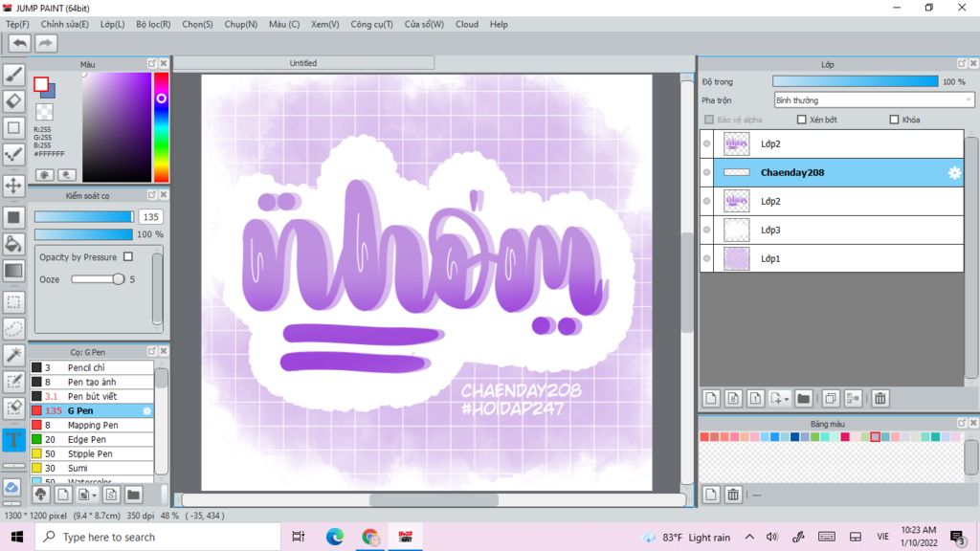980x551 pixels.
Task: Open Microsoft Edge from taskbar
Action: point(334,537)
